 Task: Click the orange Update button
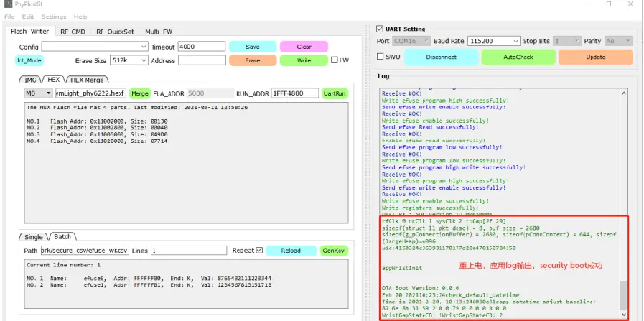click(595, 57)
